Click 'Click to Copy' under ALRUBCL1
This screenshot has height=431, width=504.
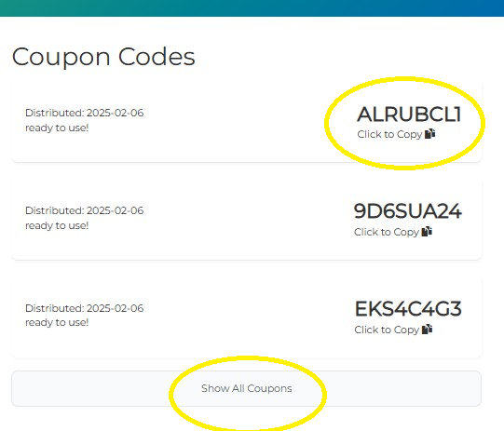[389, 134]
